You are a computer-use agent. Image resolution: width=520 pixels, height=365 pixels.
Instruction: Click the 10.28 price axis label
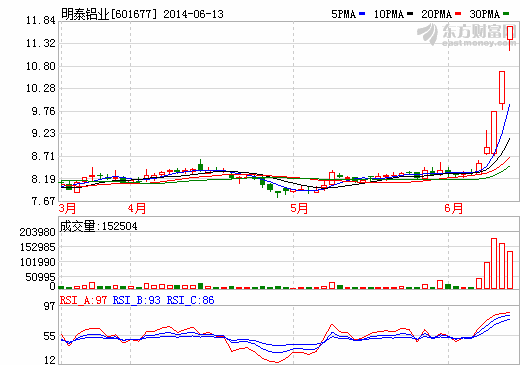41,89
